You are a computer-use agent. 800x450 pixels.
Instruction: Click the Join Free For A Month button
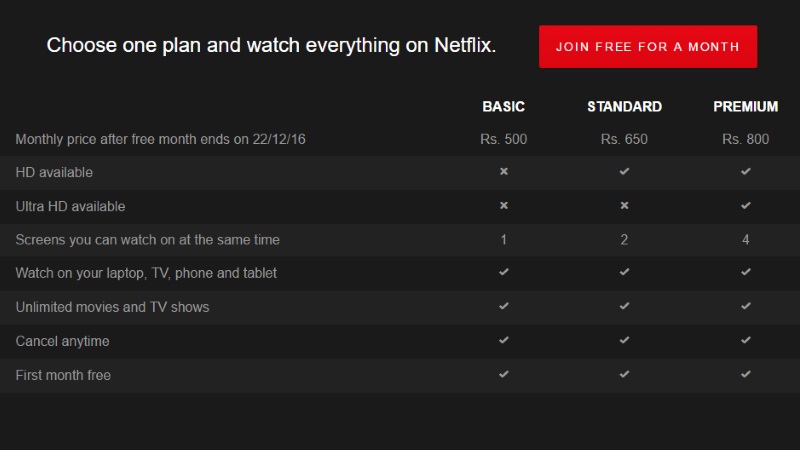648,46
